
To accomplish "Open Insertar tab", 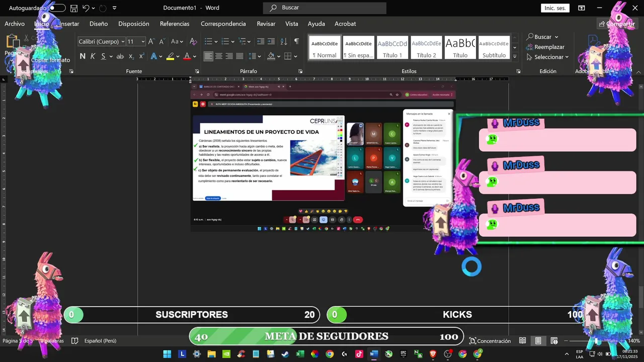I will coord(69,24).
